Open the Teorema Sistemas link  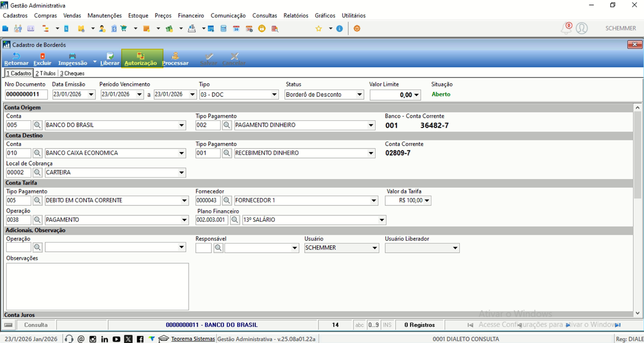pos(193,339)
